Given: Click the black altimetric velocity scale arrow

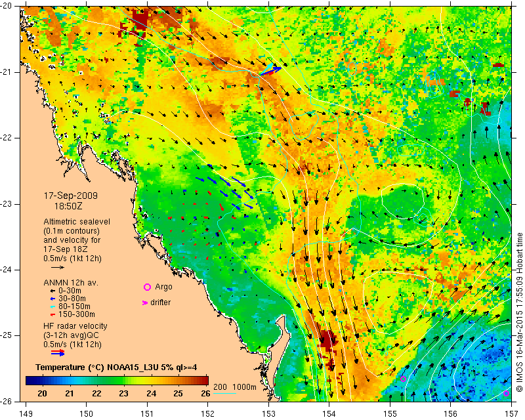Looking at the screenshot, I should point(58,267).
